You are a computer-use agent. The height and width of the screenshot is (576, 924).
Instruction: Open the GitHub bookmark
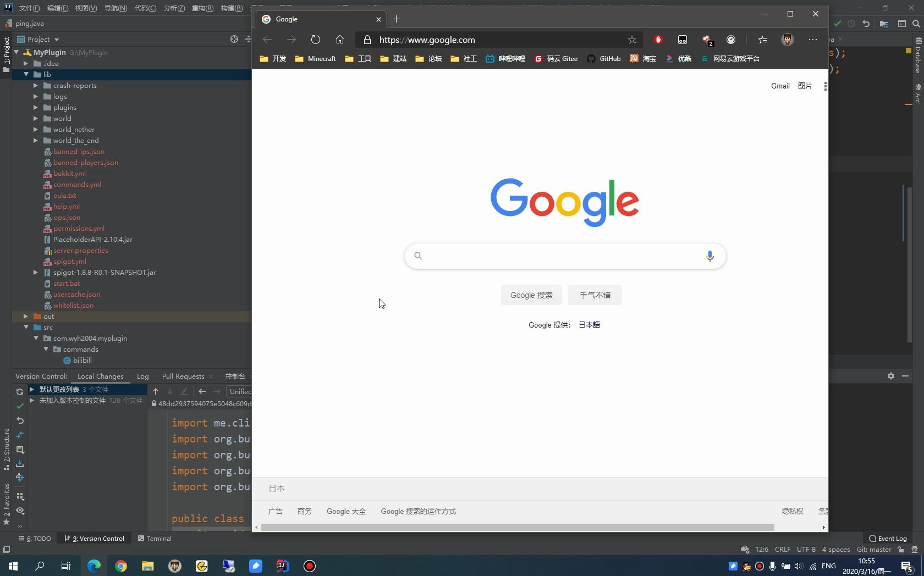(604, 59)
